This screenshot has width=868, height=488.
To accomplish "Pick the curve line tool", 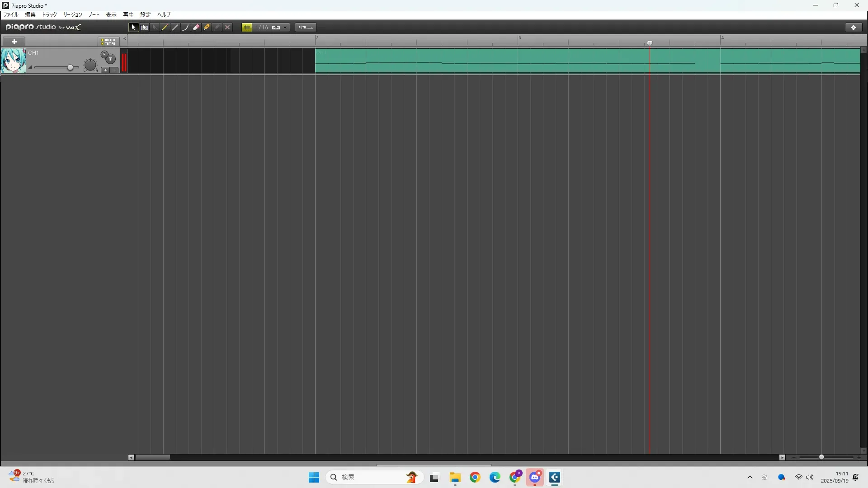I will click(186, 28).
